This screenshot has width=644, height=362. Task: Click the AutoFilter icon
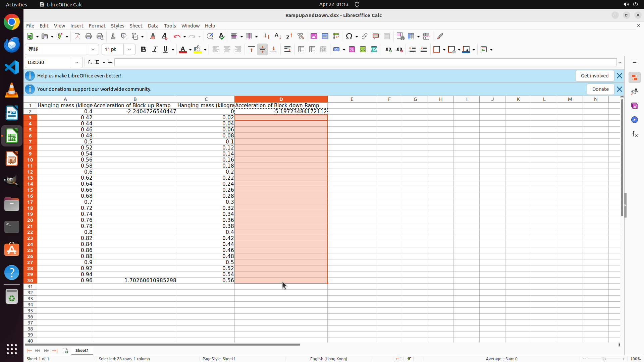pos(301,36)
